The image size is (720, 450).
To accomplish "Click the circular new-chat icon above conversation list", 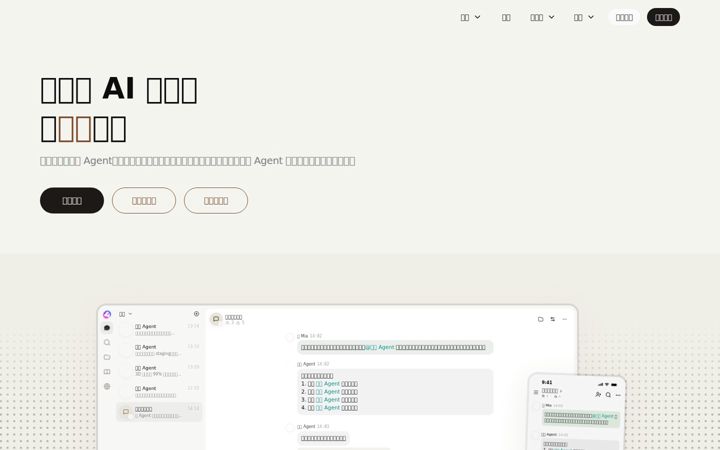I will tap(197, 314).
